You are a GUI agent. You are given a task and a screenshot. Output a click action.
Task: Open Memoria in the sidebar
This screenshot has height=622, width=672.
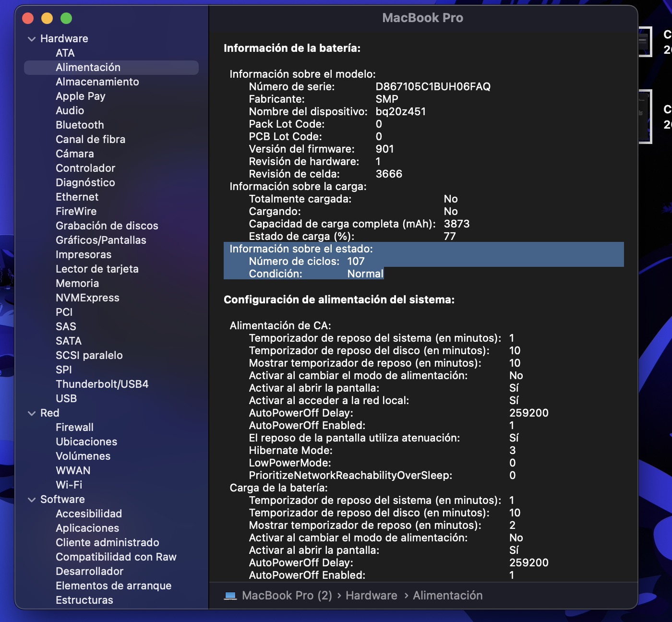(77, 283)
